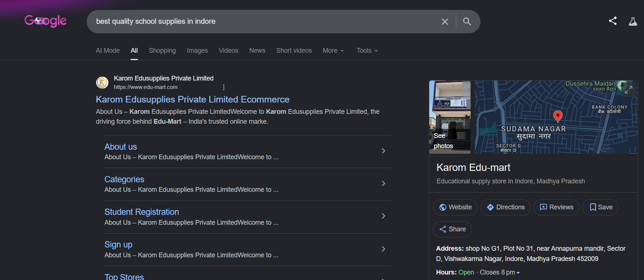
Task: Open Search Labs flask icon
Action: click(x=633, y=22)
